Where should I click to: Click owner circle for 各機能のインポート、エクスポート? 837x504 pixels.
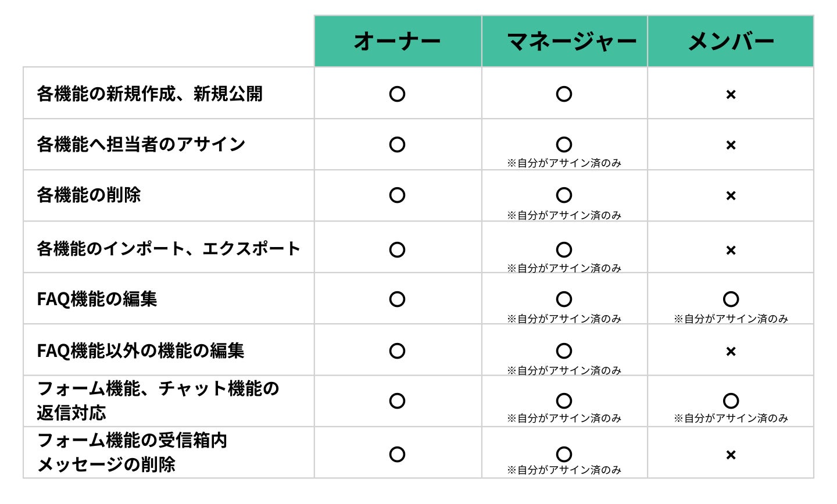pyautogui.click(x=397, y=250)
